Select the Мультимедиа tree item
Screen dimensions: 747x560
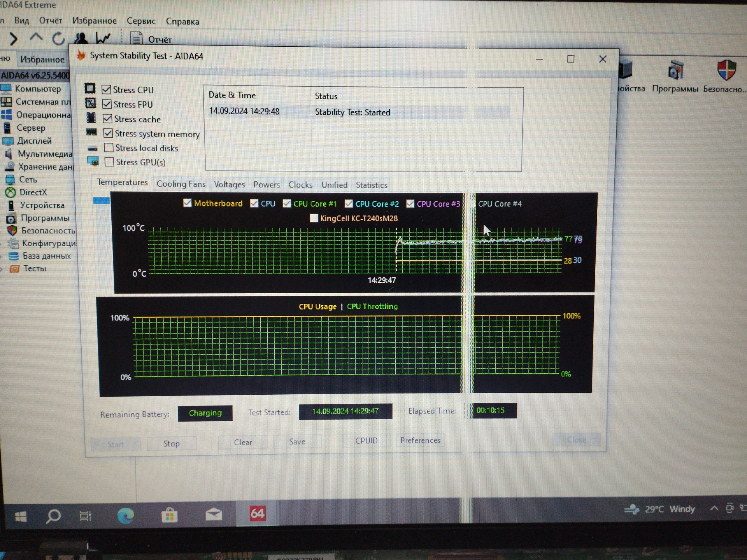pyautogui.click(x=38, y=154)
